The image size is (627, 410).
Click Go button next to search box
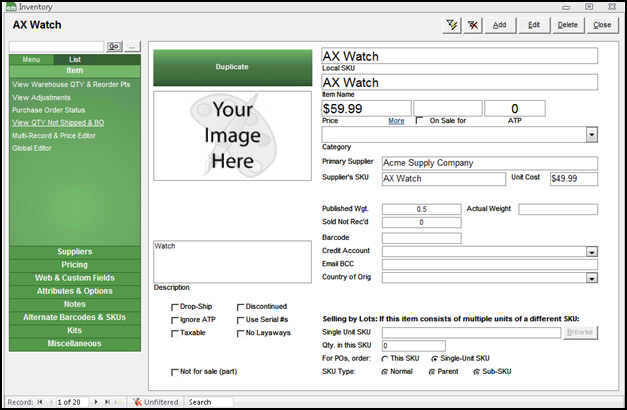tap(114, 46)
